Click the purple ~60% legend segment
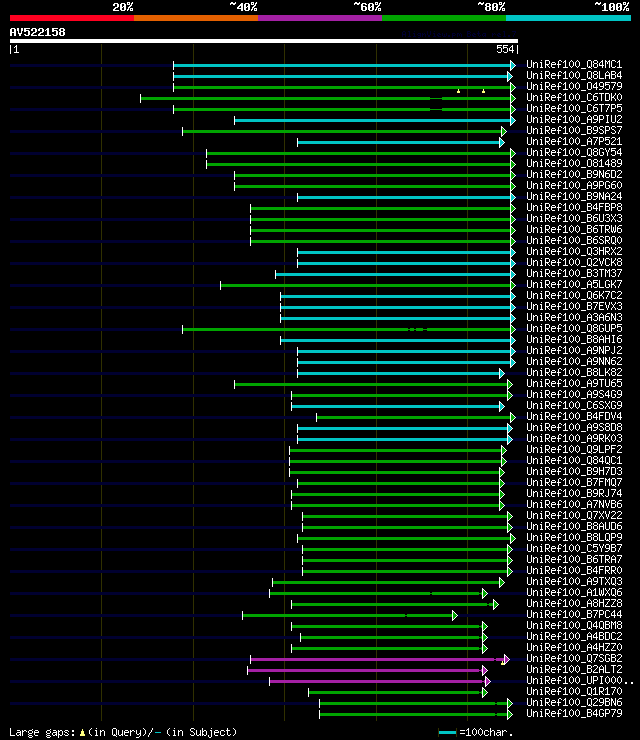This screenshot has height=740, width=640. point(320,18)
